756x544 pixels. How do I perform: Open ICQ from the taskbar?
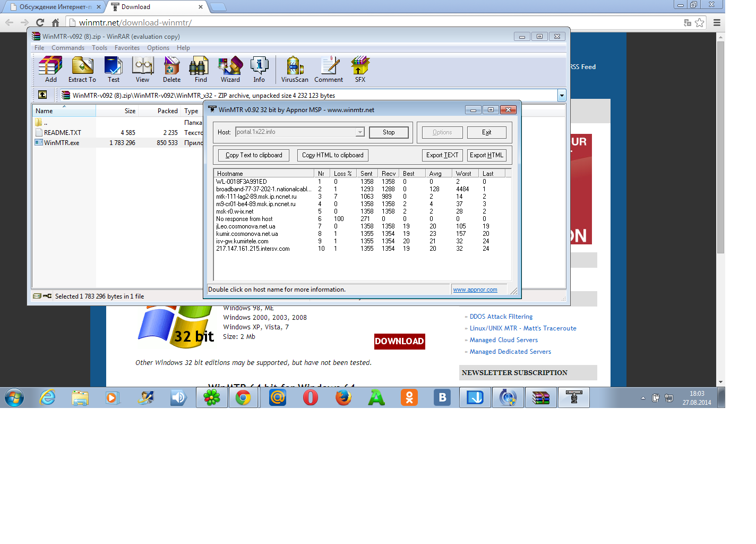pyautogui.click(x=212, y=397)
